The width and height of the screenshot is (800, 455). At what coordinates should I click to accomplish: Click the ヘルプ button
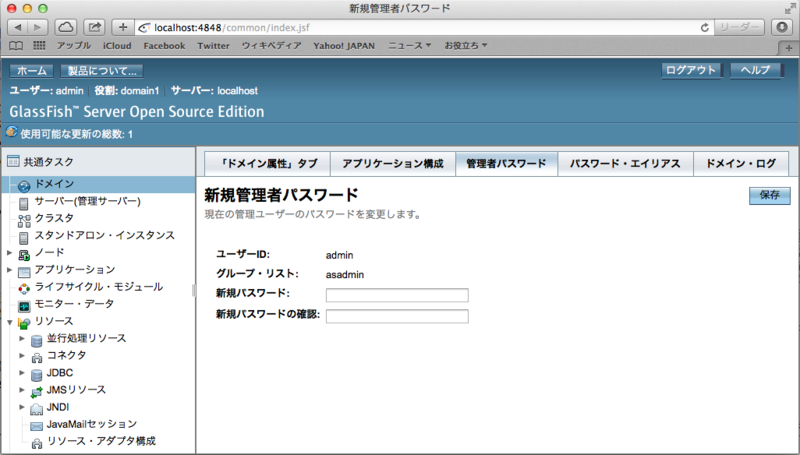point(756,70)
